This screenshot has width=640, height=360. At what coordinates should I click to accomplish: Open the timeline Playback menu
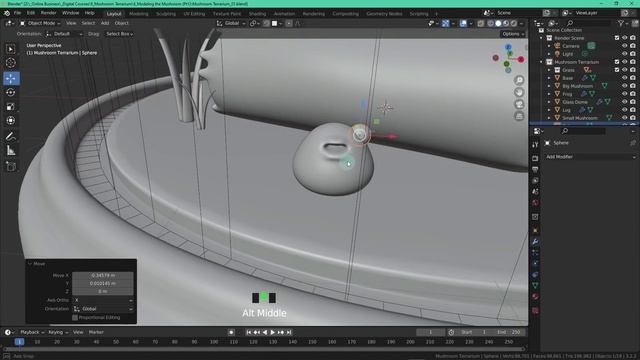click(x=32, y=332)
